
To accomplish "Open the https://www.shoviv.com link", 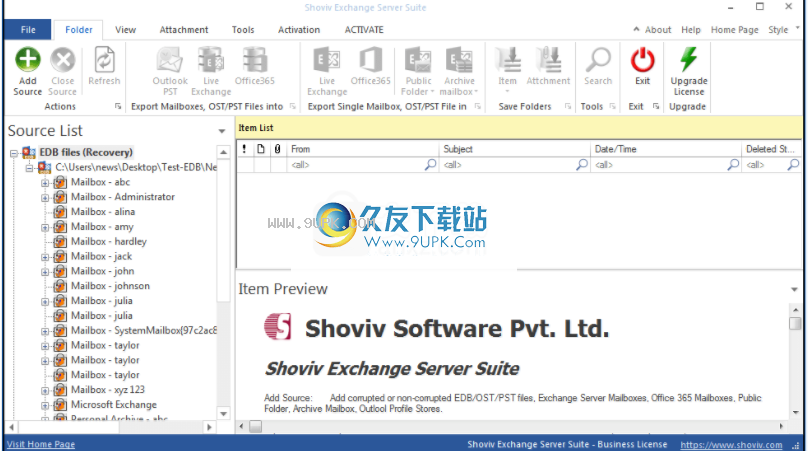I will 731,445.
